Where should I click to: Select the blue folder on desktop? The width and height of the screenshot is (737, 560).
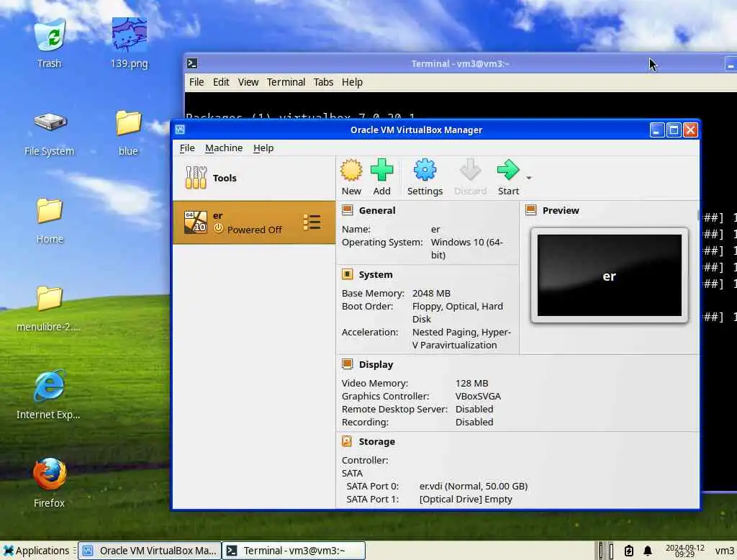tap(128, 134)
